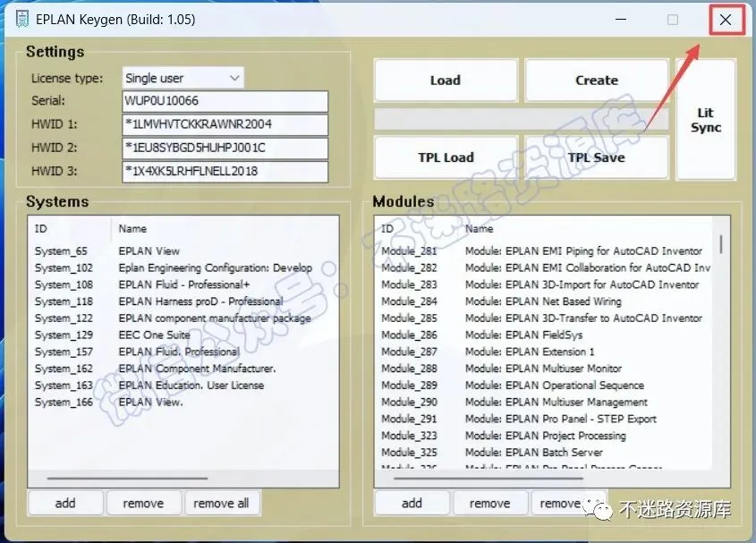Select Module_284 Net Based Wiring

tap(544, 301)
